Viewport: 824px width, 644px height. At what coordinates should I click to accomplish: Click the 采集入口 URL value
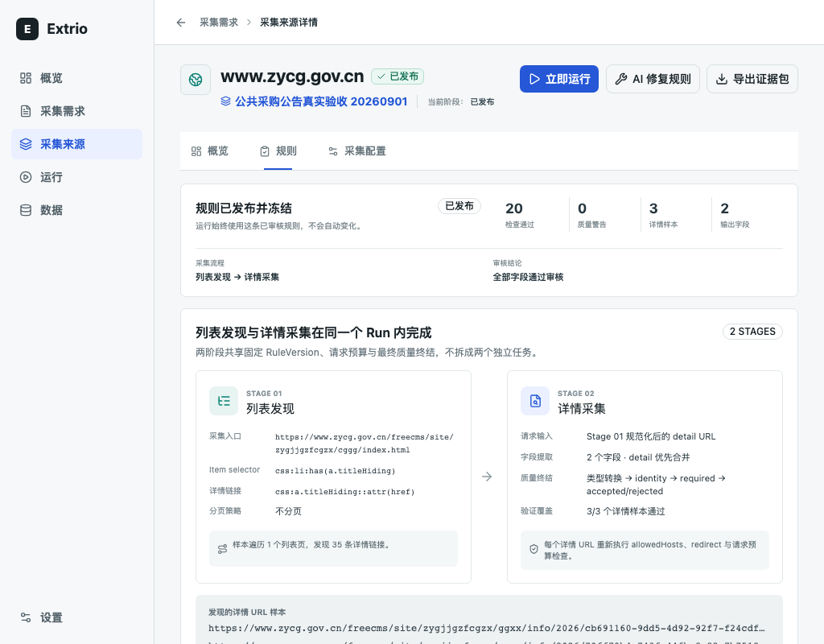point(365,444)
